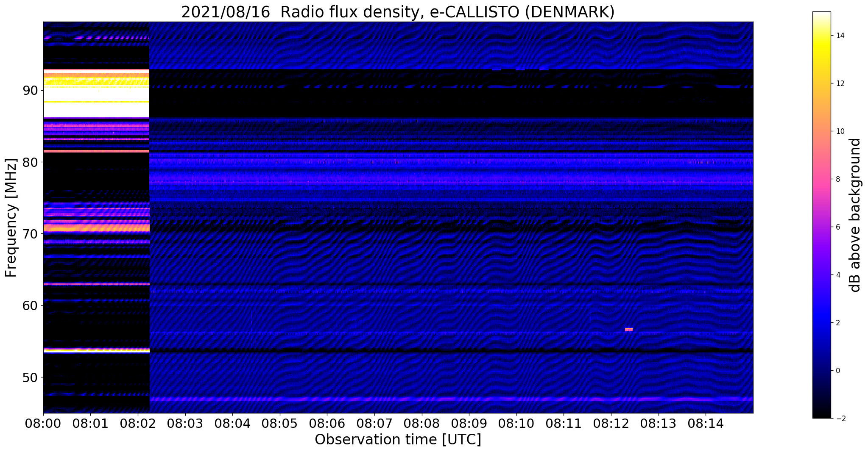The width and height of the screenshot is (868, 452).
Task: Click the 08:08 time tick label
Action: [422, 423]
